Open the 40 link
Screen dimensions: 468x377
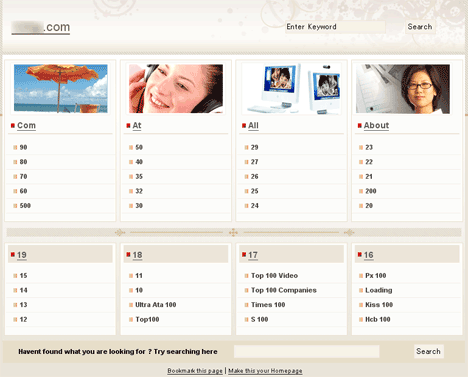point(139,162)
